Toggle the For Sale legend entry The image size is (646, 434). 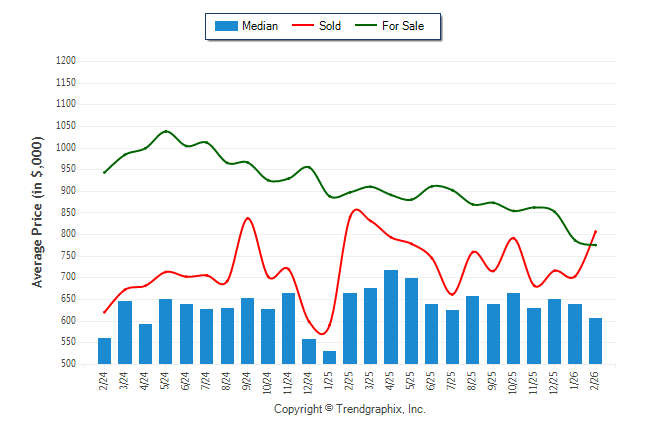coord(403,26)
